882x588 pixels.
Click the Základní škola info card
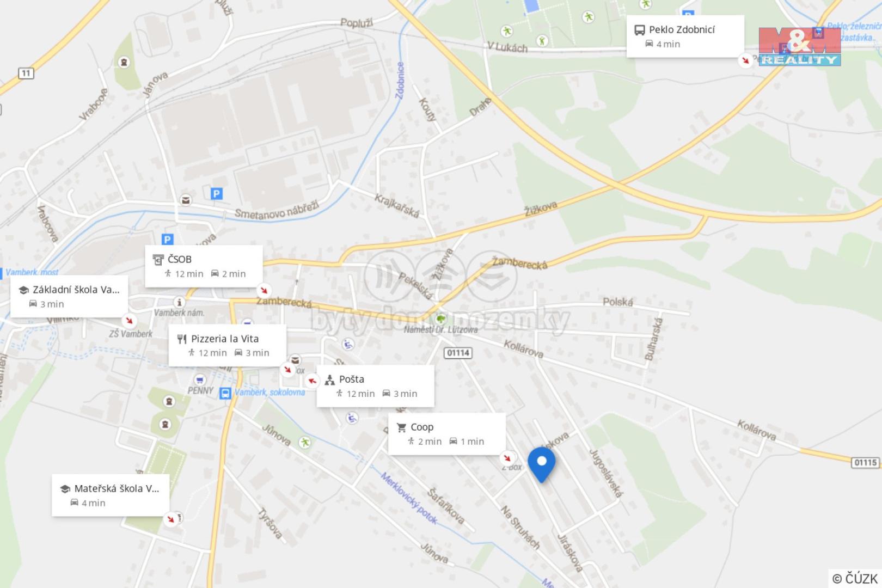[x=69, y=296]
